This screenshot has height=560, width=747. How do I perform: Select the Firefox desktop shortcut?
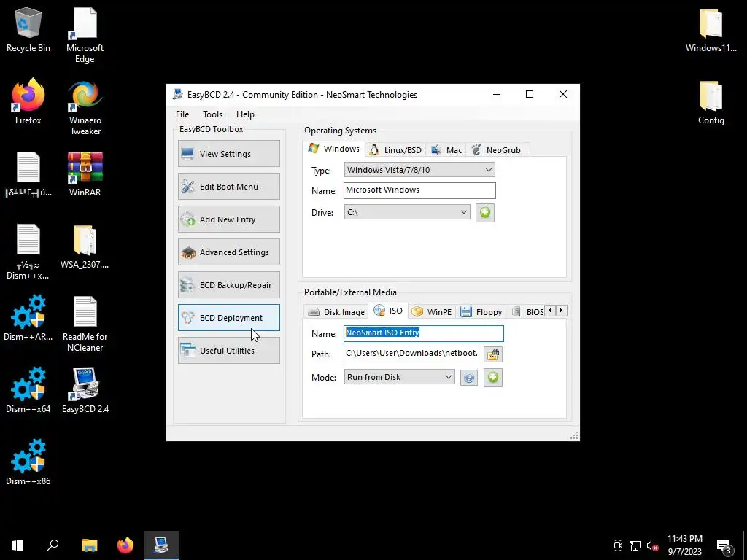(x=28, y=102)
